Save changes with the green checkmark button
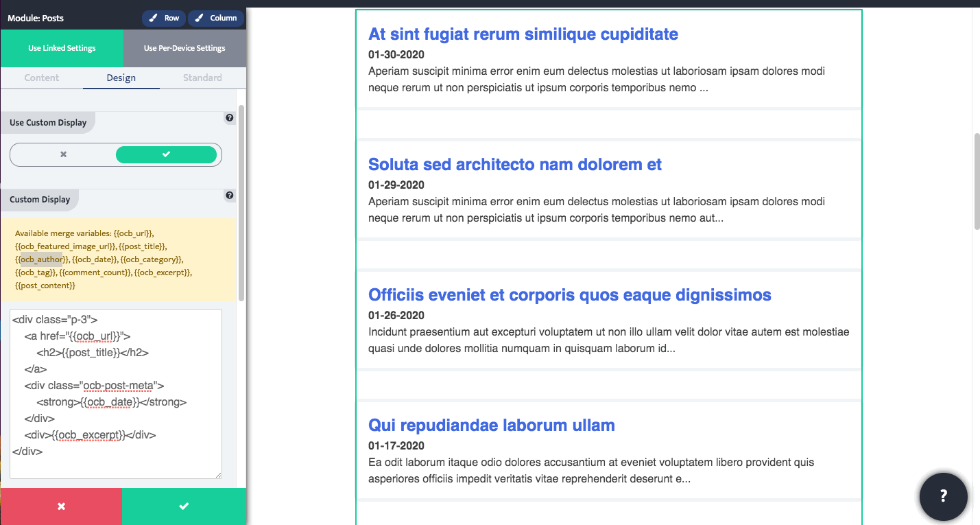This screenshot has height=525, width=980. [x=184, y=506]
